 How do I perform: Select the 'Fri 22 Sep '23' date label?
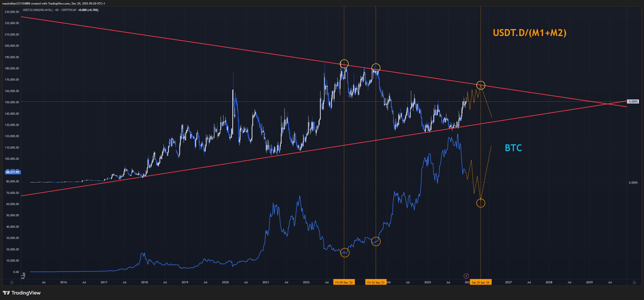click(376, 283)
